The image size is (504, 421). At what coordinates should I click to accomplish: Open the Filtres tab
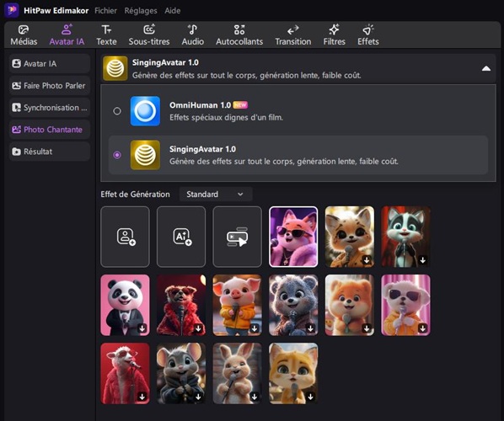click(335, 35)
